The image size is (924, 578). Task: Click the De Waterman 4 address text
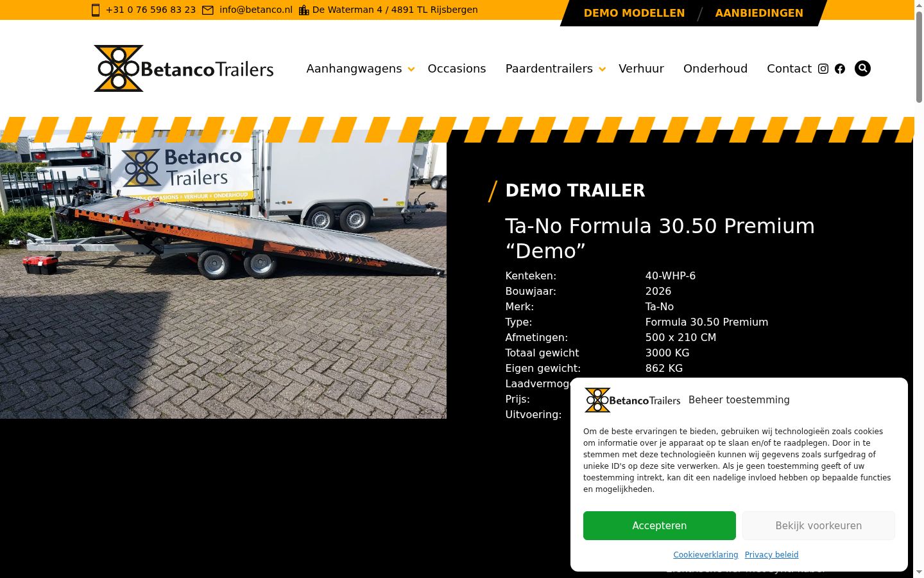[x=395, y=10]
